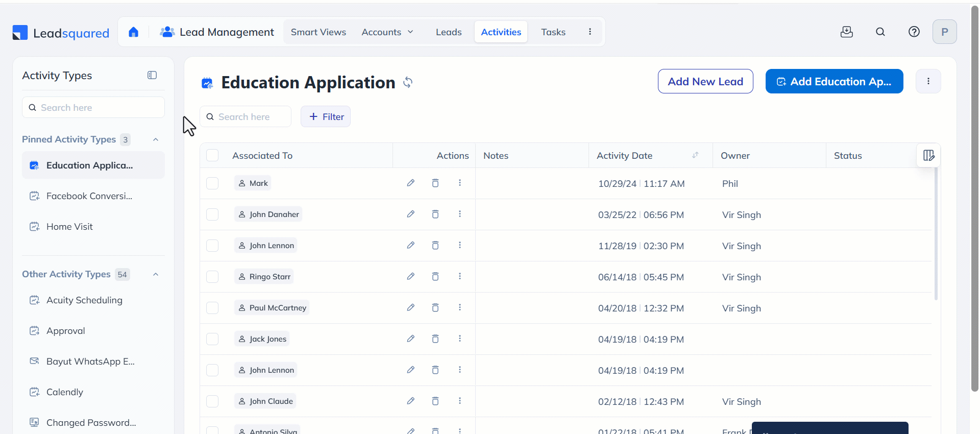Open more actions for John Danaher
Screen dimensions: 980x434
click(460, 214)
